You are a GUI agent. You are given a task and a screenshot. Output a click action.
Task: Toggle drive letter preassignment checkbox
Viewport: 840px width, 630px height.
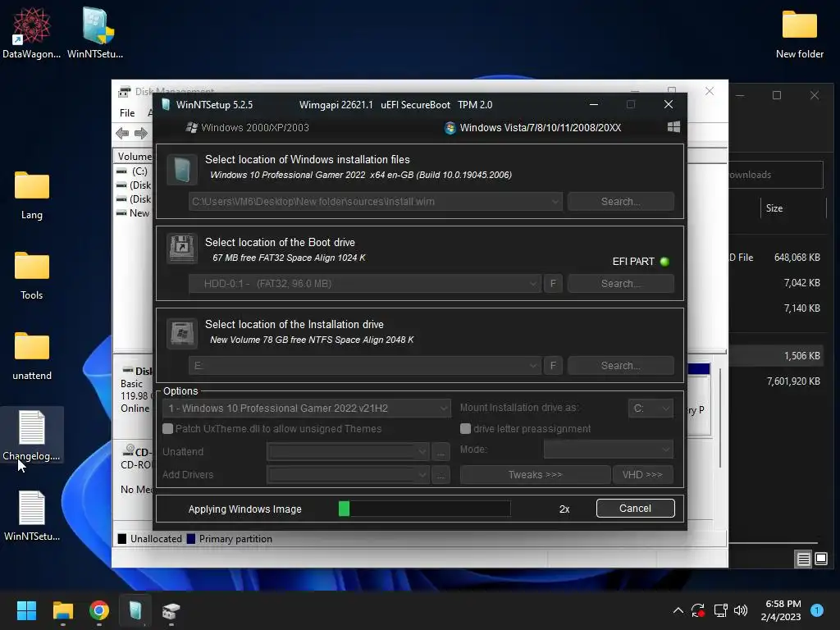[x=466, y=428]
